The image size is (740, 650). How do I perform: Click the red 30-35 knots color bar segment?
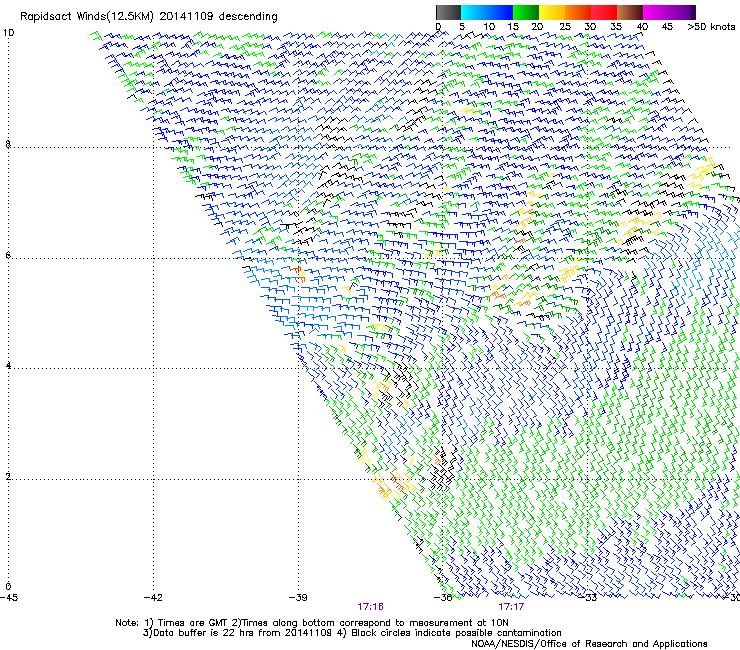[x=604, y=12]
